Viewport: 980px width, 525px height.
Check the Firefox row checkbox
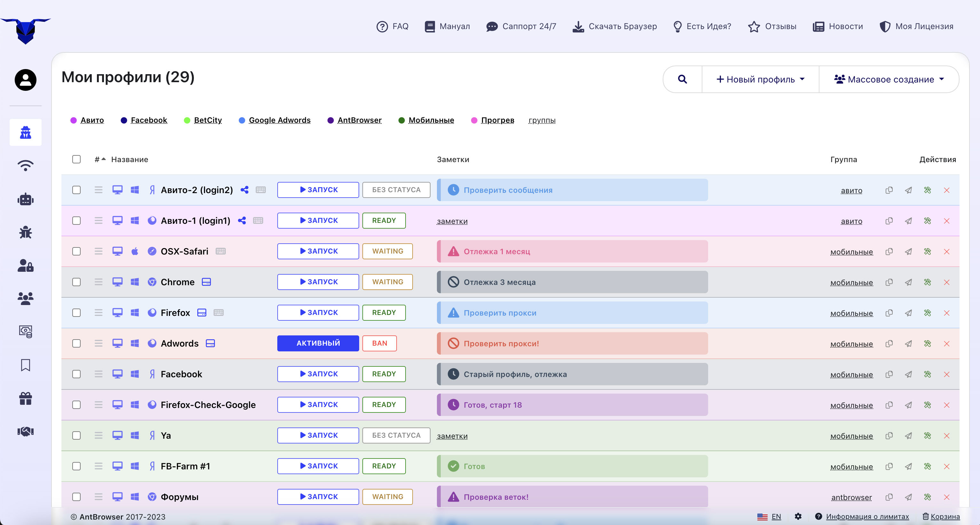[76, 313]
